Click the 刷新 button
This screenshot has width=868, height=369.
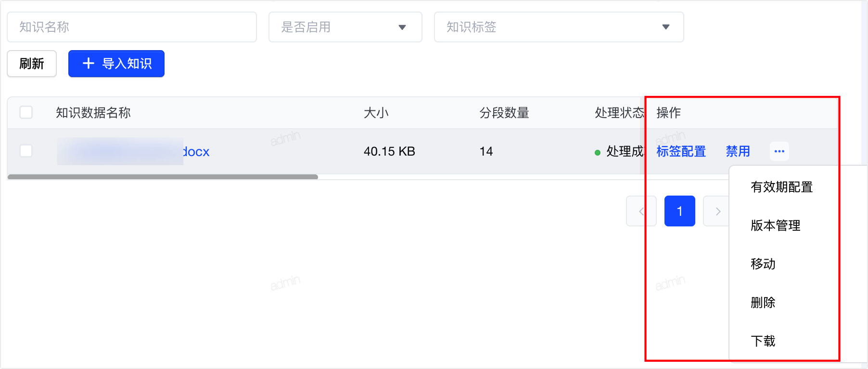coord(32,64)
